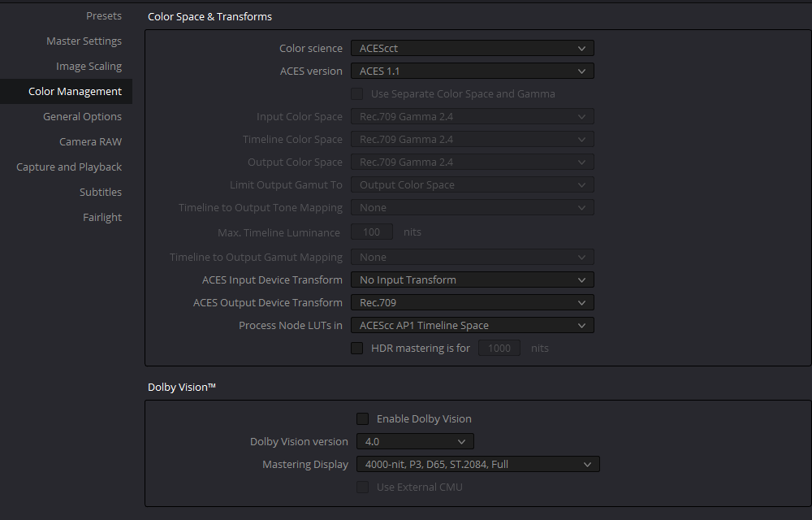Click the Max. Timeline Luminance field
This screenshot has width=812, height=520.
tap(372, 232)
